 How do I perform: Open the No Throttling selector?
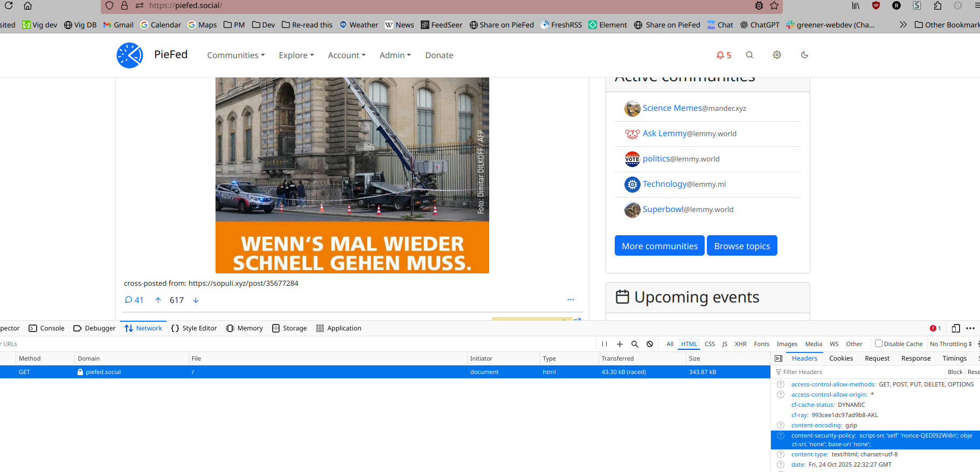pyautogui.click(x=950, y=344)
